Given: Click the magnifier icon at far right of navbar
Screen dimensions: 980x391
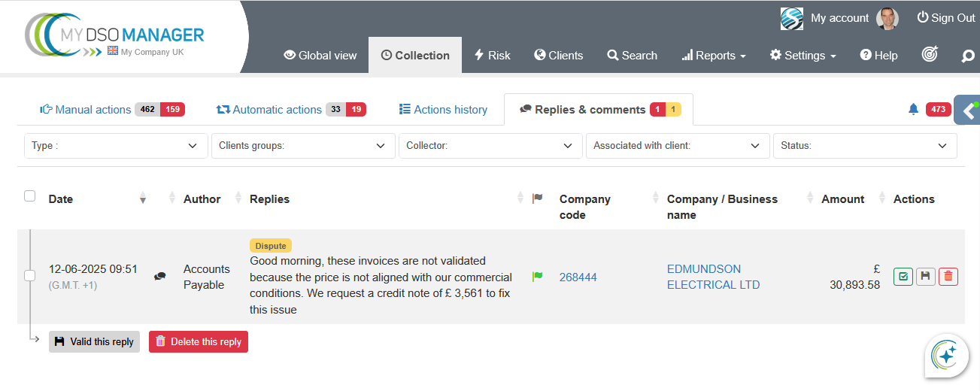Looking at the screenshot, I should tap(968, 56).
